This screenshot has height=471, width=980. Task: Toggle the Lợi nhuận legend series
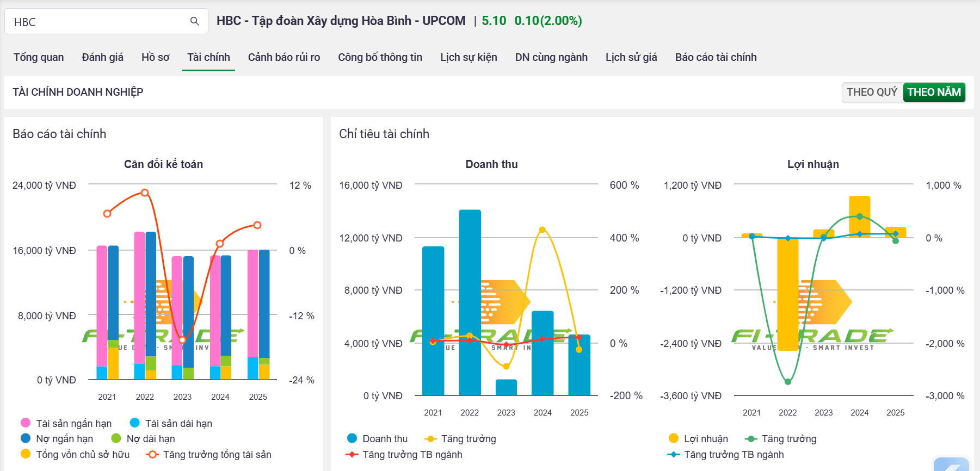pos(698,438)
